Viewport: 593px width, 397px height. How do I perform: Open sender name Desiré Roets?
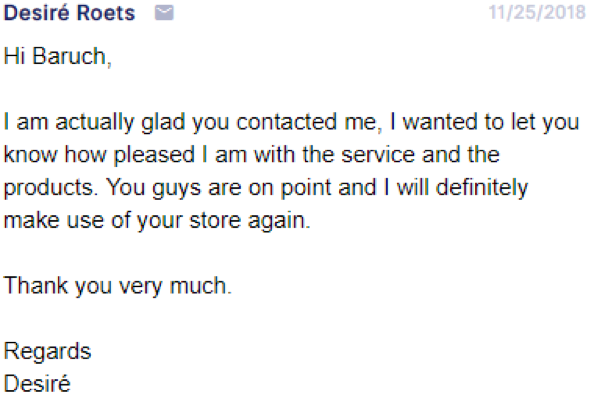click(x=69, y=13)
